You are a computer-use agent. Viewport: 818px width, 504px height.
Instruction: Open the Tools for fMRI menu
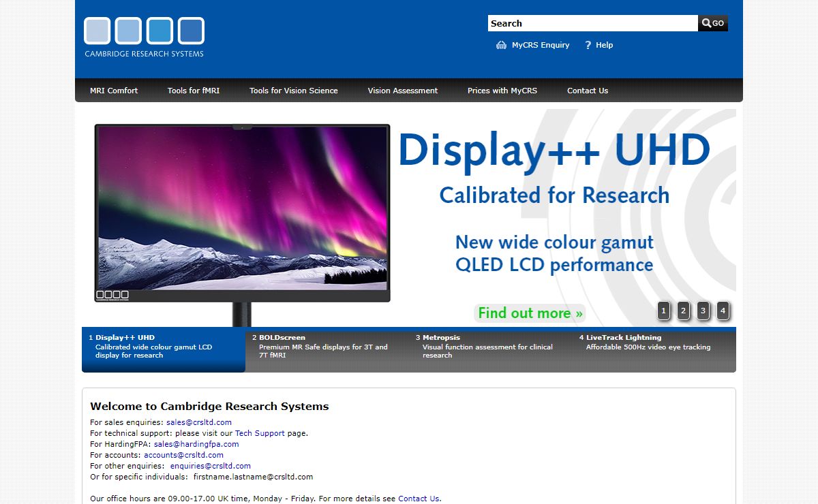coord(194,91)
